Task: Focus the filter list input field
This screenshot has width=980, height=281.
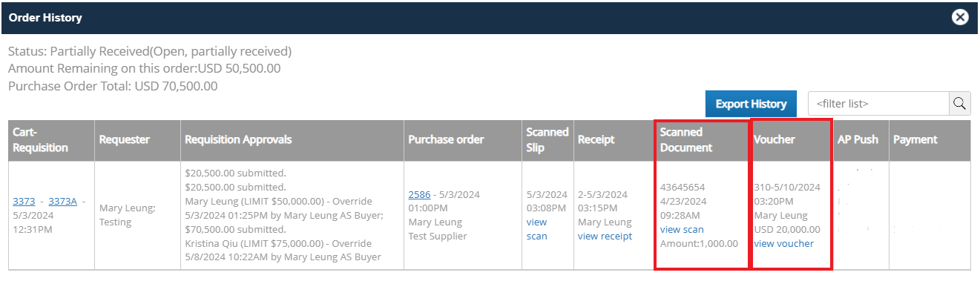Action: coord(879,104)
